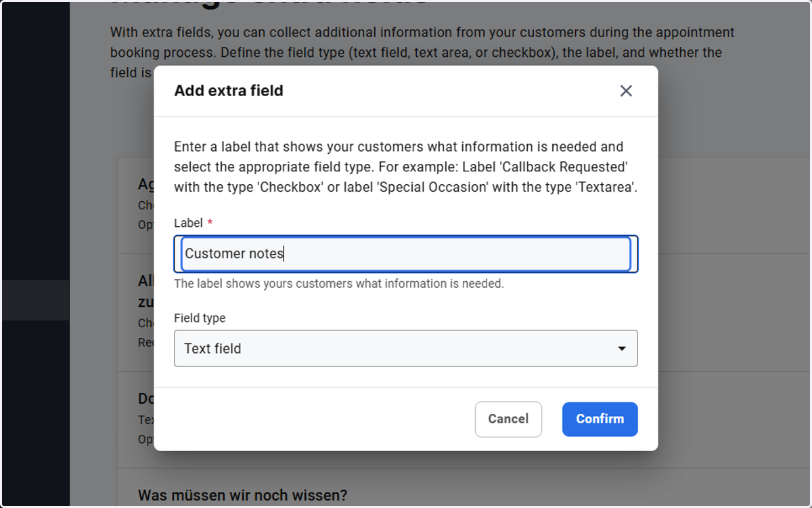Confirm the new extra field
The height and width of the screenshot is (508, 812).
(600, 419)
